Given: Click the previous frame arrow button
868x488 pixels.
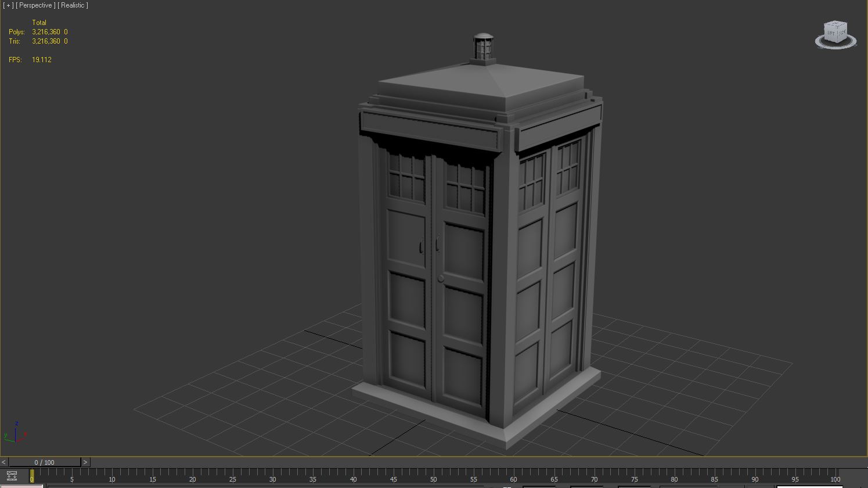Looking at the screenshot, I should [x=3, y=462].
